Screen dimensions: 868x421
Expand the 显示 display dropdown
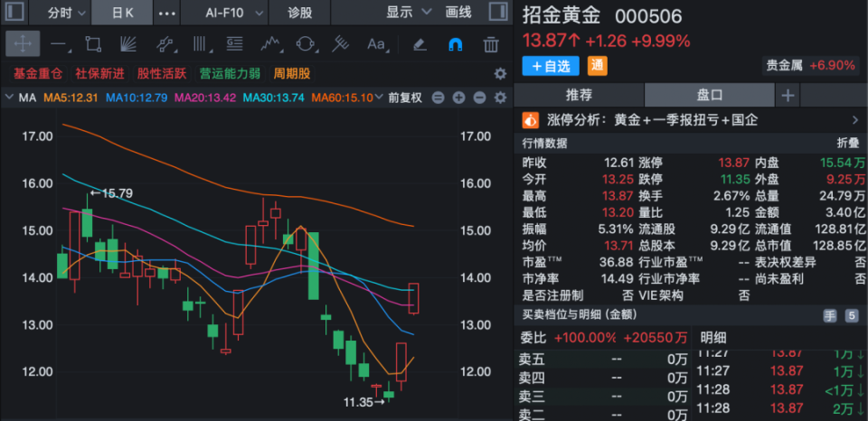point(409,12)
